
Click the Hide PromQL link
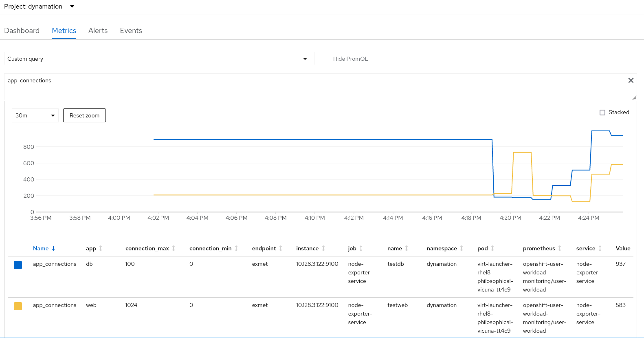tap(350, 59)
